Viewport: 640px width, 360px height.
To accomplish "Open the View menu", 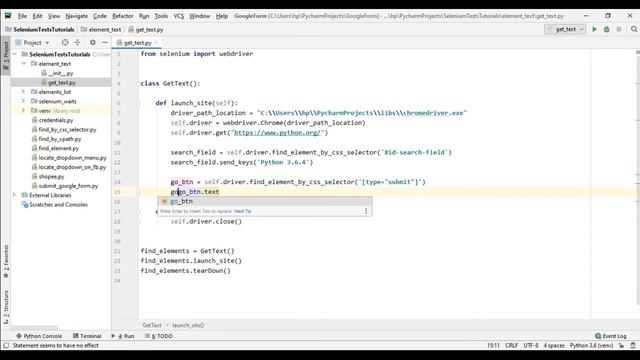I will coord(54,16).
